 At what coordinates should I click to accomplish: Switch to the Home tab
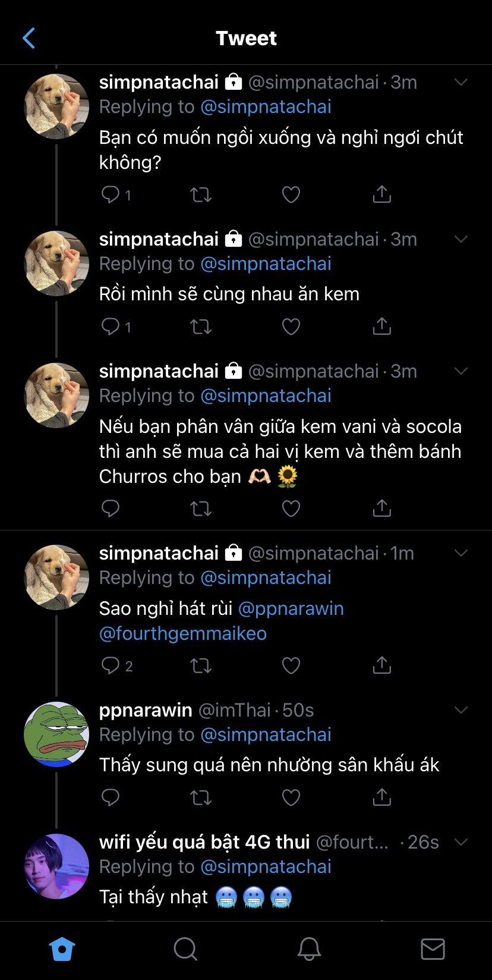(x=62, y=950)
